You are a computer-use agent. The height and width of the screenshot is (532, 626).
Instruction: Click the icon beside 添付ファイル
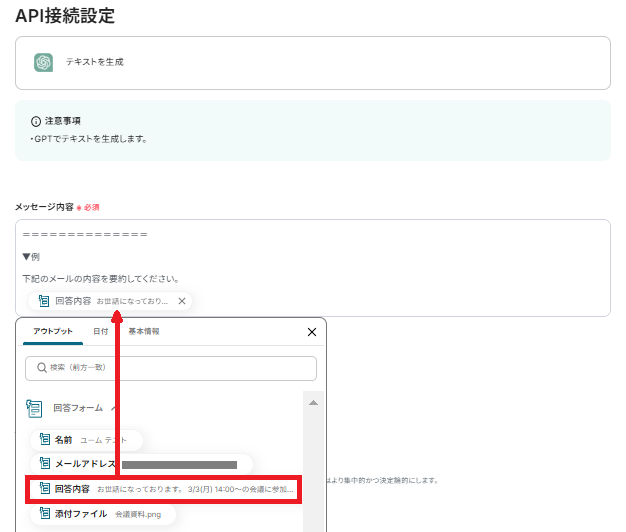[45, 514]
